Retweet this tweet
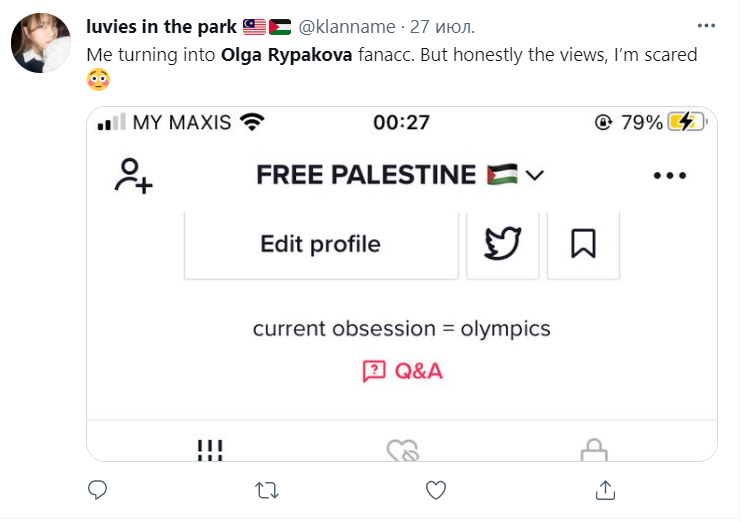This screenshot has height=522, width=742. [x=267, y=490]
